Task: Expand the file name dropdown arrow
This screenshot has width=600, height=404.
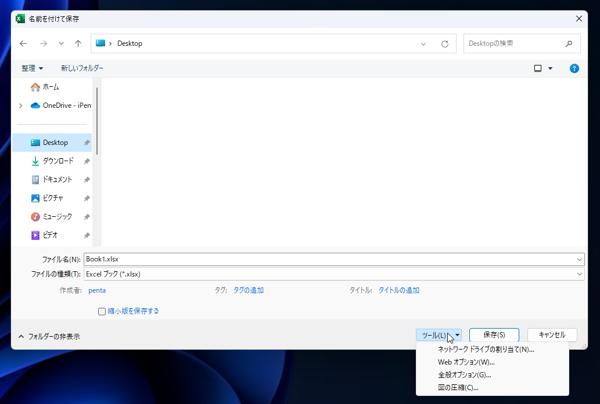Action: point(579,259)
